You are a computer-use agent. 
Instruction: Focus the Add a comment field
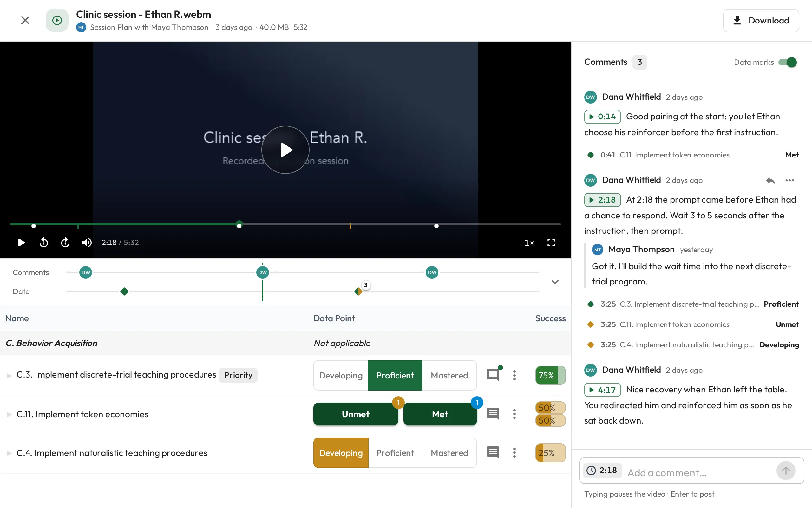[x=698, y=473]
